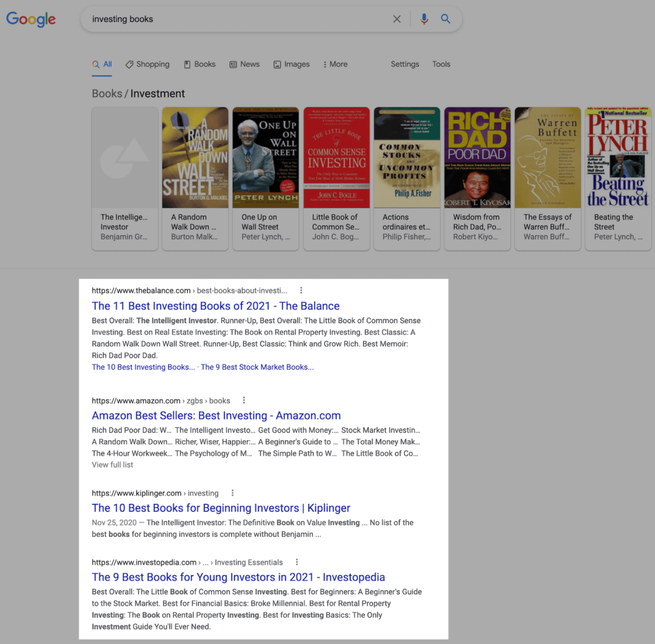
Task: Open A Random Walk Down Wall Street cover
Action: pyautogui.click(x=195, y=157)
